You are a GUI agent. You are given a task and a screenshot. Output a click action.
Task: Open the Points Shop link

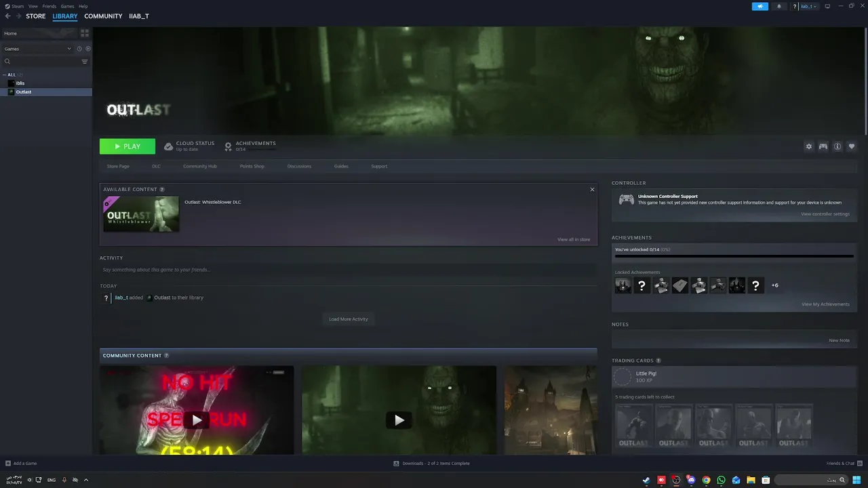tap(252, 166)
